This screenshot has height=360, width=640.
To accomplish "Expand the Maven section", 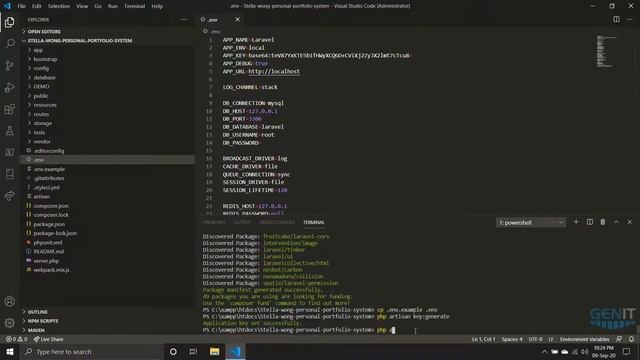I will click(x=36, y=330).
